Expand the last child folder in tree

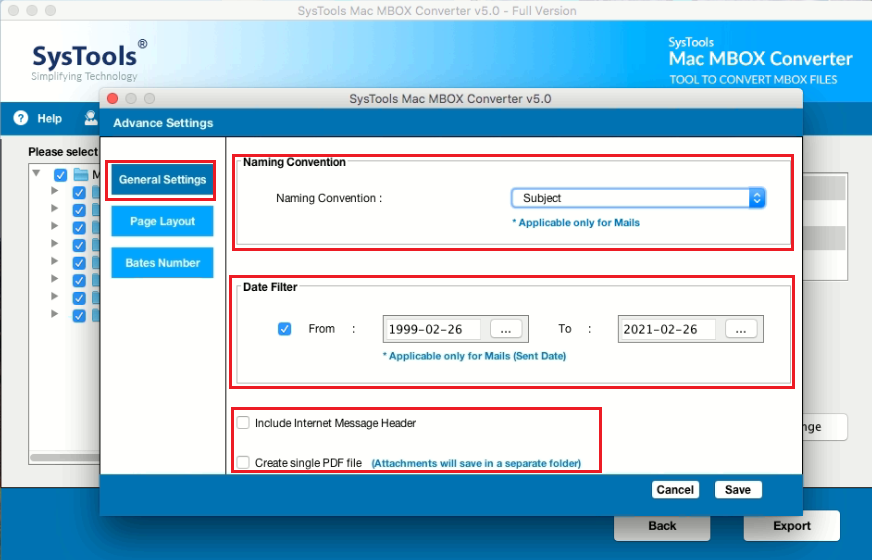pos(54,314)
